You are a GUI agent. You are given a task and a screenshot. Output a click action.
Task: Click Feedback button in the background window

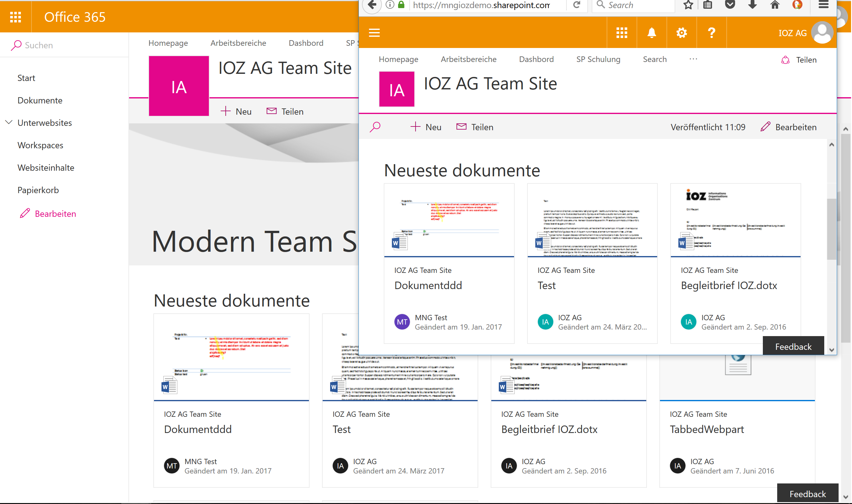(807, 493)
